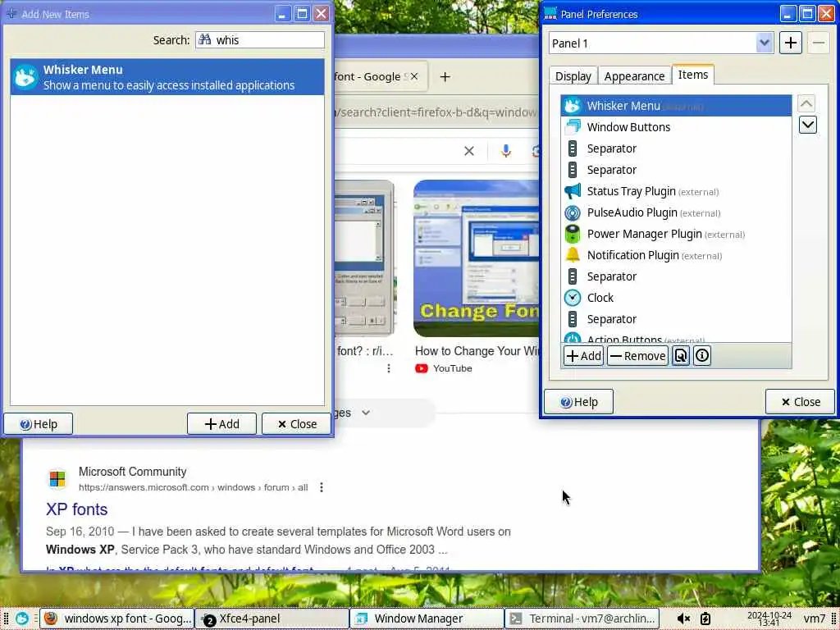Switch to the Items tab
This screenshot has width=840, height=630.
pyautogui.click(x=692, y=75)
